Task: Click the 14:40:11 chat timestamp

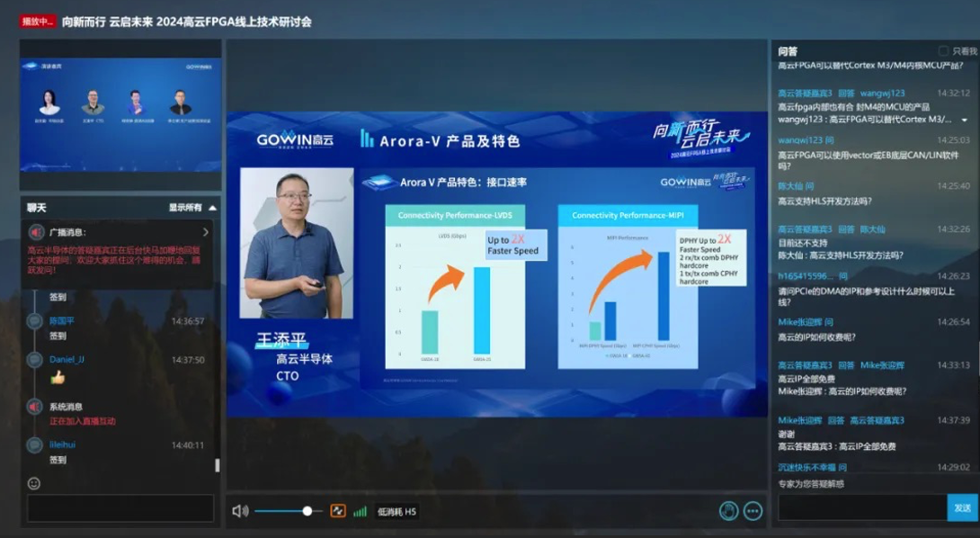Action: [x=188, y=445]
